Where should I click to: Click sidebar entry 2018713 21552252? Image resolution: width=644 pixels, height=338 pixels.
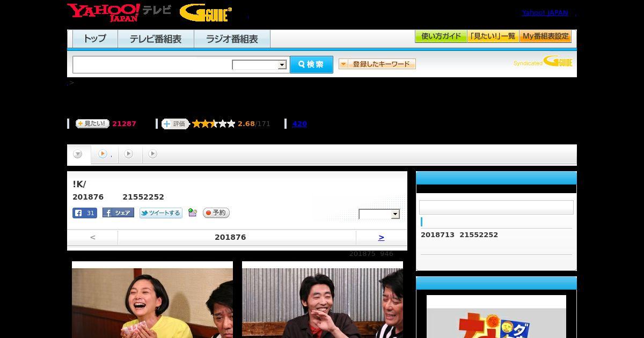pos(459,235)
